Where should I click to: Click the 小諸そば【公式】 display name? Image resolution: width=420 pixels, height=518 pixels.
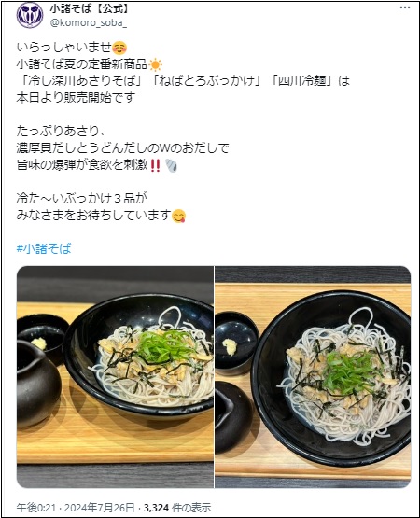pos(90,9)
